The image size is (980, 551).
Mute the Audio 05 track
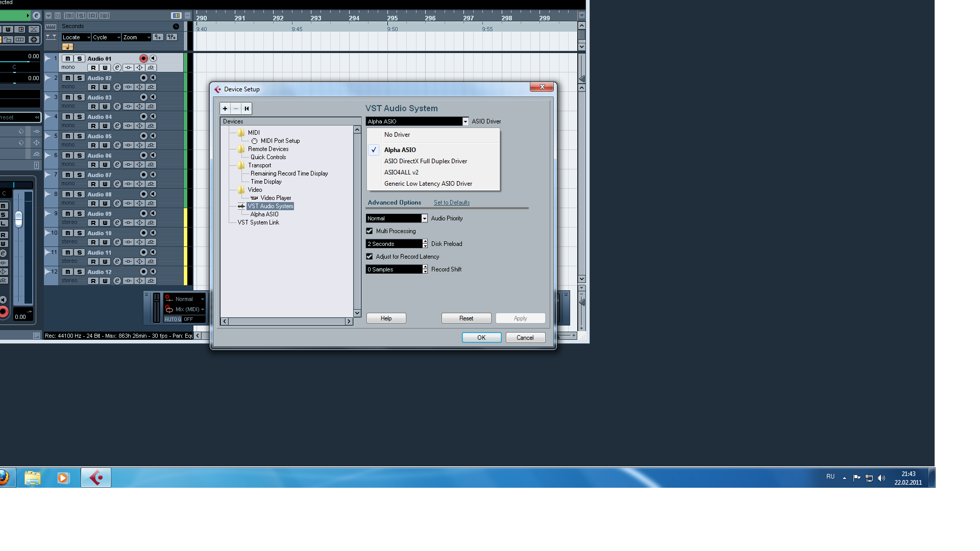tap(68, 136)
